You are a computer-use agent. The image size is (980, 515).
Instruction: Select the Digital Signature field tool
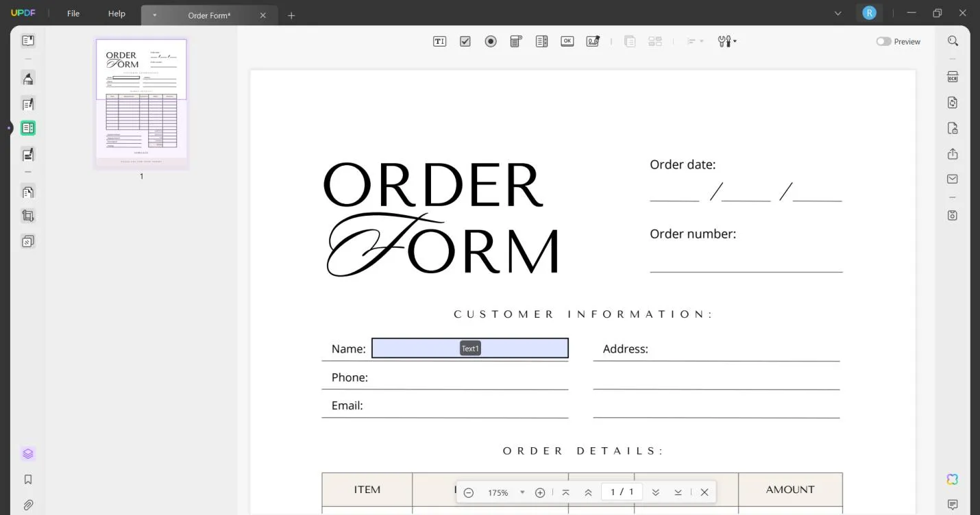click(x=593, y=41)
